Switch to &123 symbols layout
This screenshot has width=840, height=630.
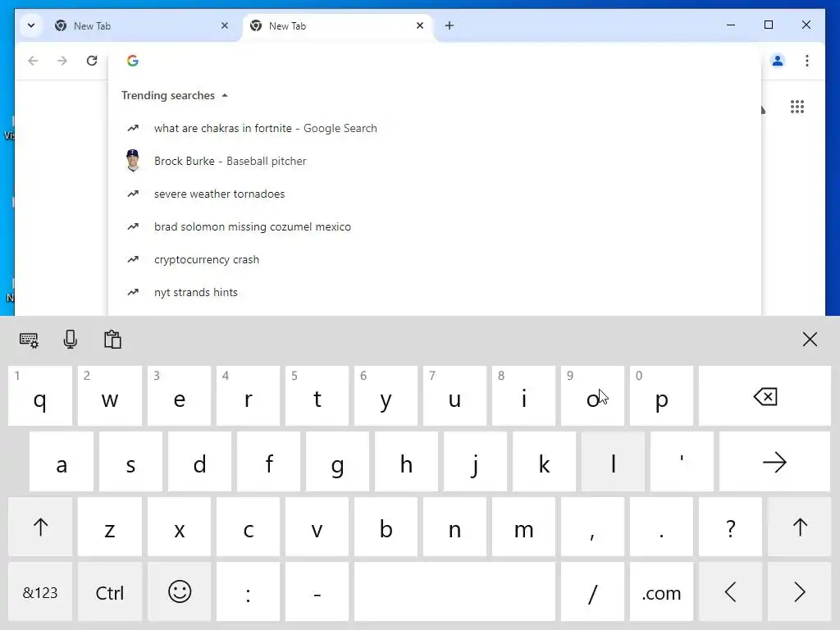pos(40,592)
